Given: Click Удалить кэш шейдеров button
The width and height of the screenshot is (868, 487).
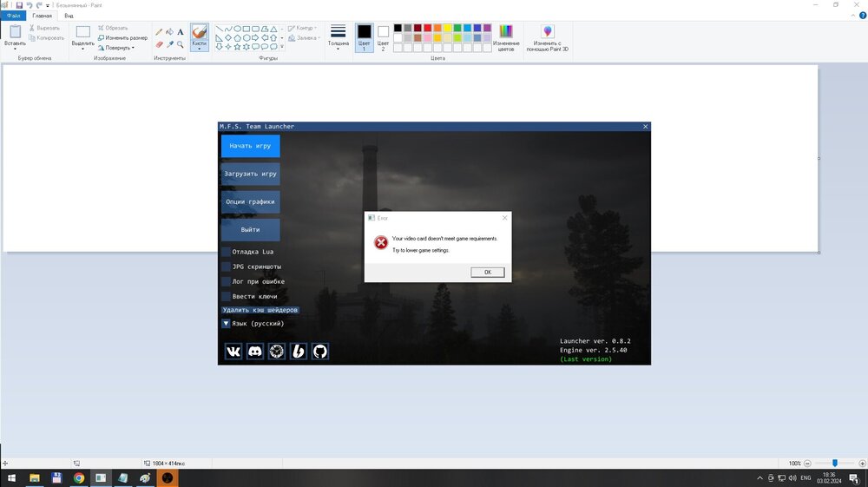Looking at the screenshot, I should click(x=260, y=310).
